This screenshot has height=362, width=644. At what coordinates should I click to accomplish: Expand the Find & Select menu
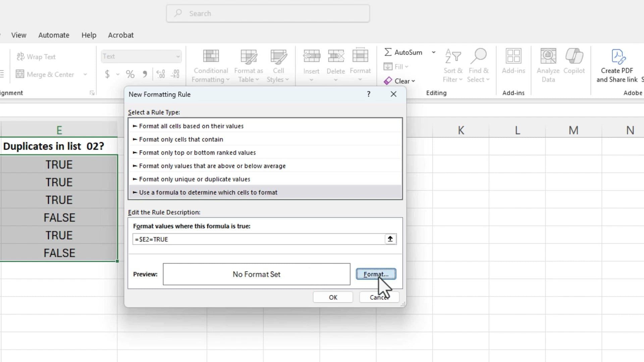(478, 65)
